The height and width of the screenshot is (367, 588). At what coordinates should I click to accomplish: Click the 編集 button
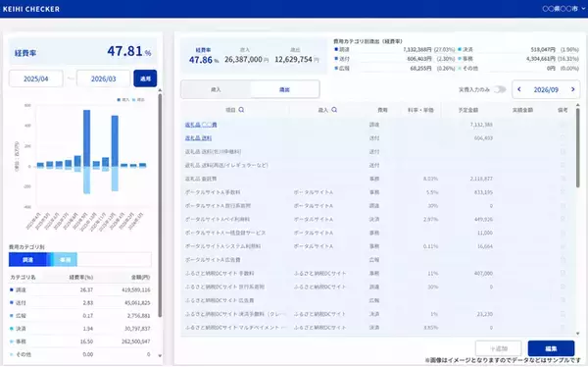tap(551, 348)
